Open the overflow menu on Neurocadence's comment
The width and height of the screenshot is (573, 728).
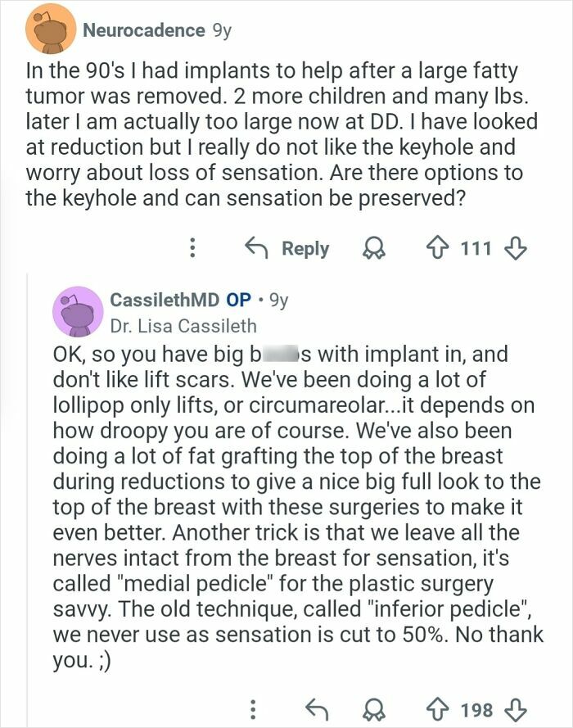point(193,248)
